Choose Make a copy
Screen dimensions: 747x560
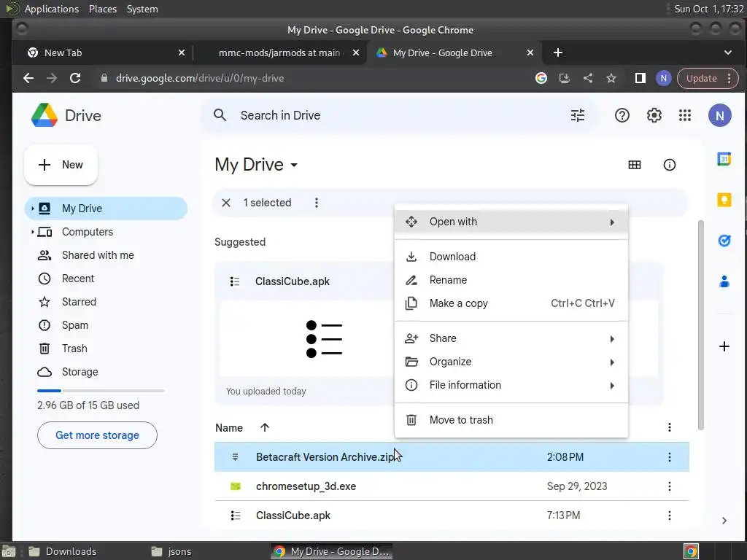tap(511, 303)
